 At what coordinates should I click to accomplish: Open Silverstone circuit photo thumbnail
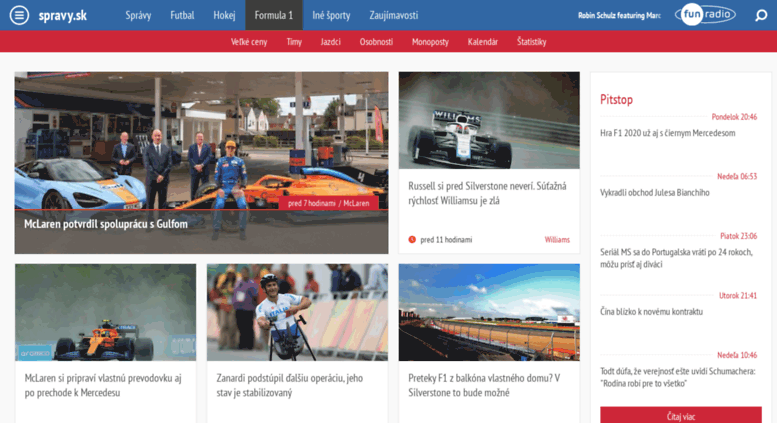pyautogui.click(x=489, y=312)
